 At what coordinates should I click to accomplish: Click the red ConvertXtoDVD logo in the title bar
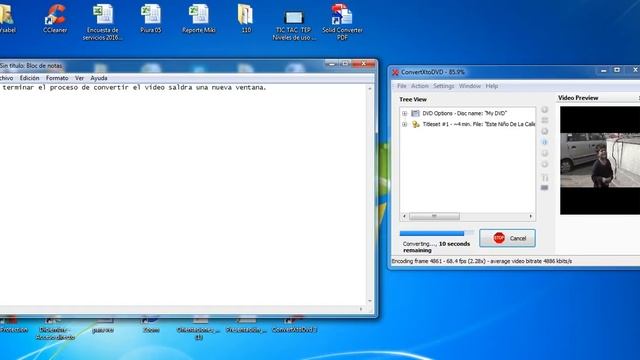point(395,72)
